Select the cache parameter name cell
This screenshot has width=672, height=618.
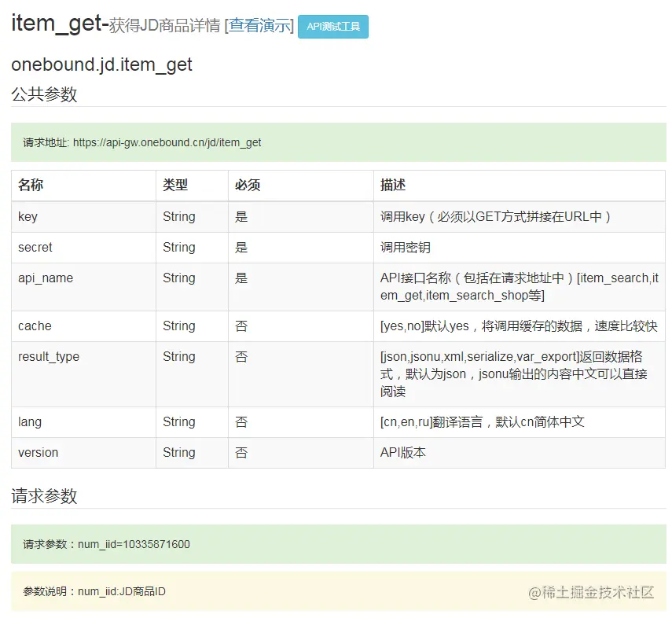click(x=83, y=326)
